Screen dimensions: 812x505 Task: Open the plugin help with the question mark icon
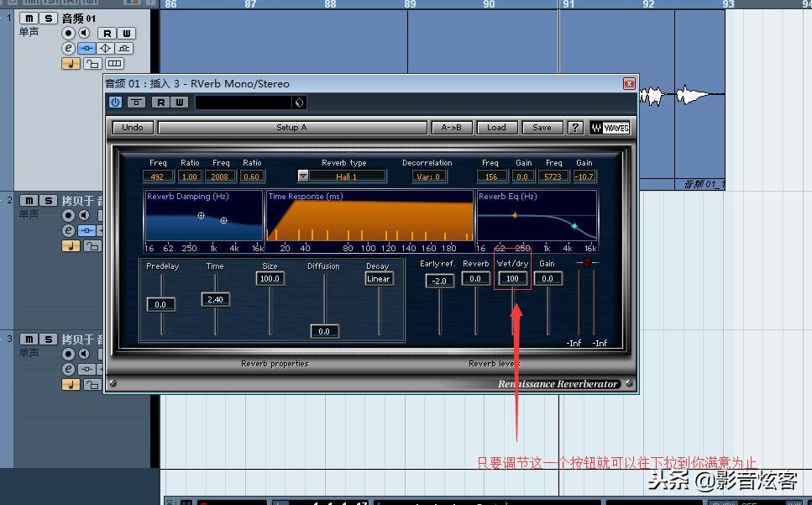tap(576, 127)
